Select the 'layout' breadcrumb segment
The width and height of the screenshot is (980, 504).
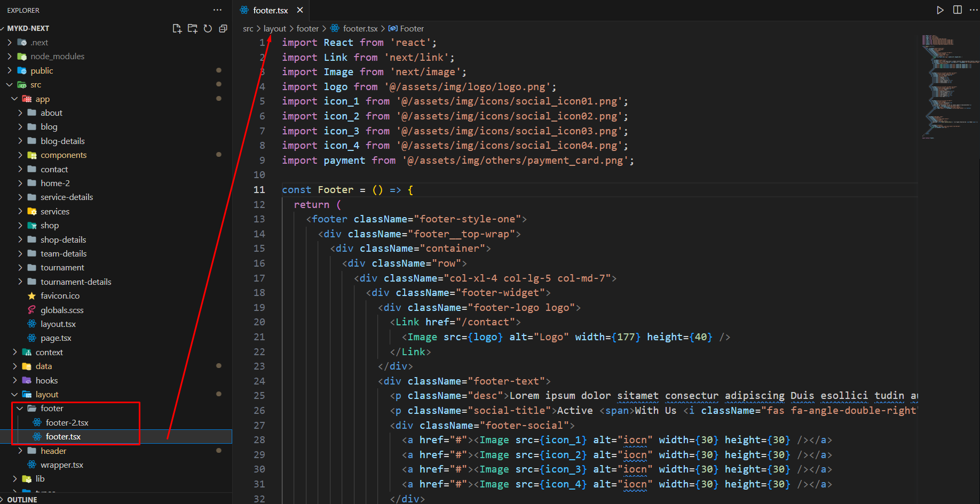coord(275,29)
